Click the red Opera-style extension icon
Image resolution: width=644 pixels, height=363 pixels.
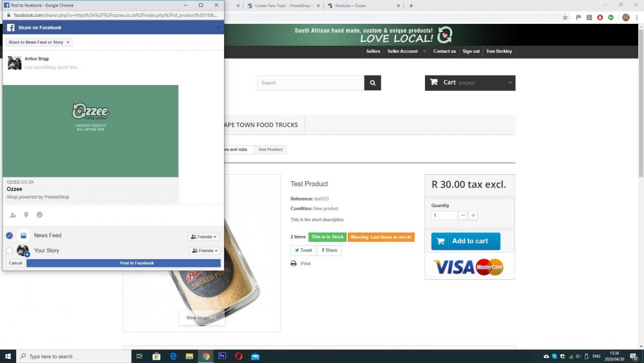(600, 17)
